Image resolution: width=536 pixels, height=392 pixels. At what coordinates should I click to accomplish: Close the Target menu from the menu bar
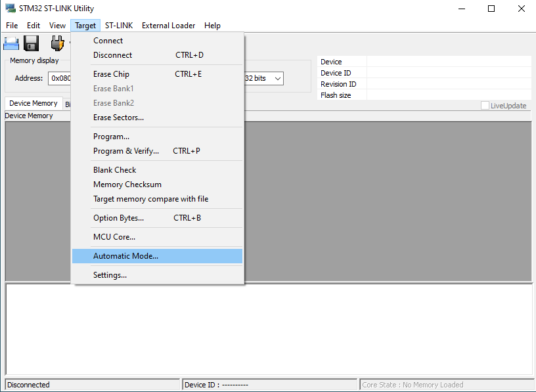(85, 26)
